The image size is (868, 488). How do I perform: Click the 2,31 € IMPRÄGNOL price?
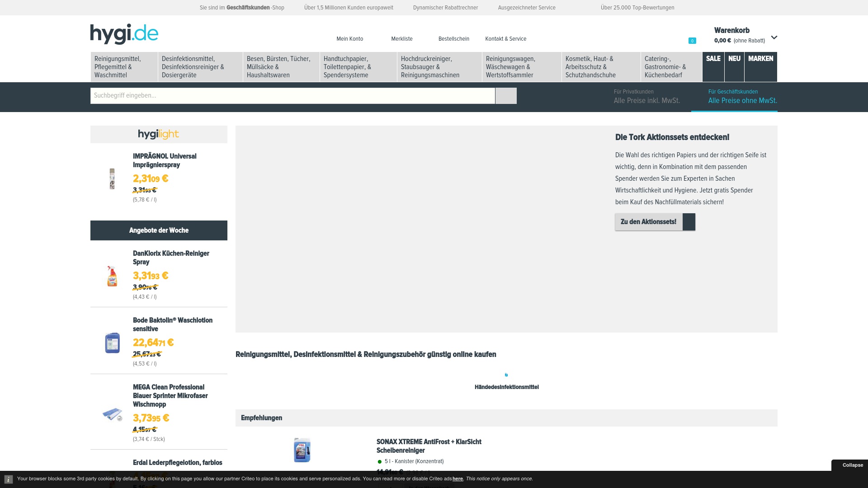151,179
